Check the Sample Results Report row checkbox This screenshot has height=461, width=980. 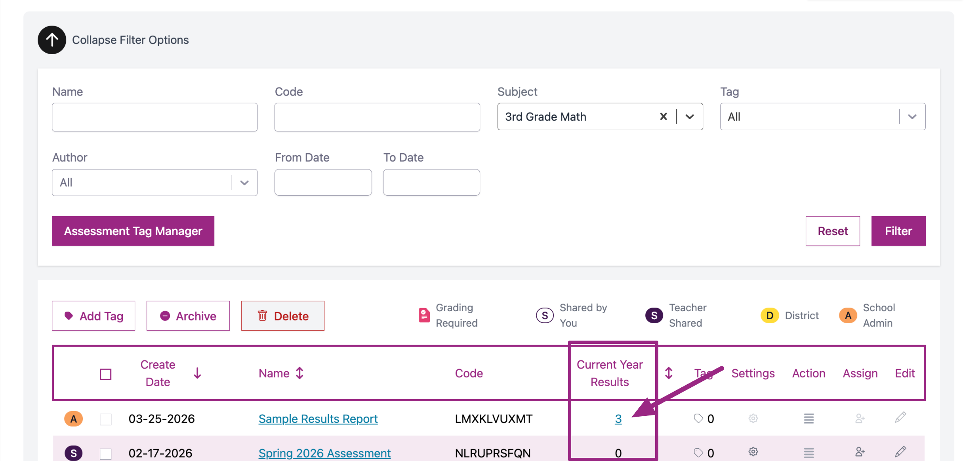pos(106,419)
